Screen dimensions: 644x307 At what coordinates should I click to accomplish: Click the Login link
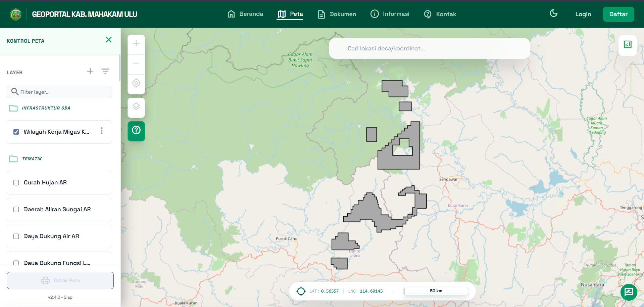[583, 14]
